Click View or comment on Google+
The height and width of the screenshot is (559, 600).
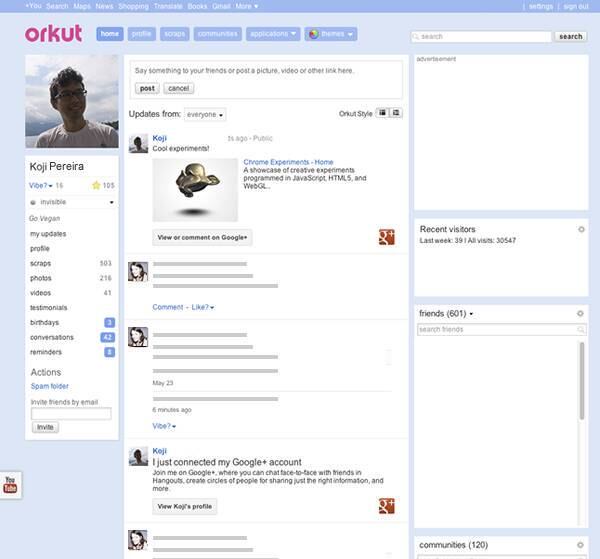(x=202, y=238)
